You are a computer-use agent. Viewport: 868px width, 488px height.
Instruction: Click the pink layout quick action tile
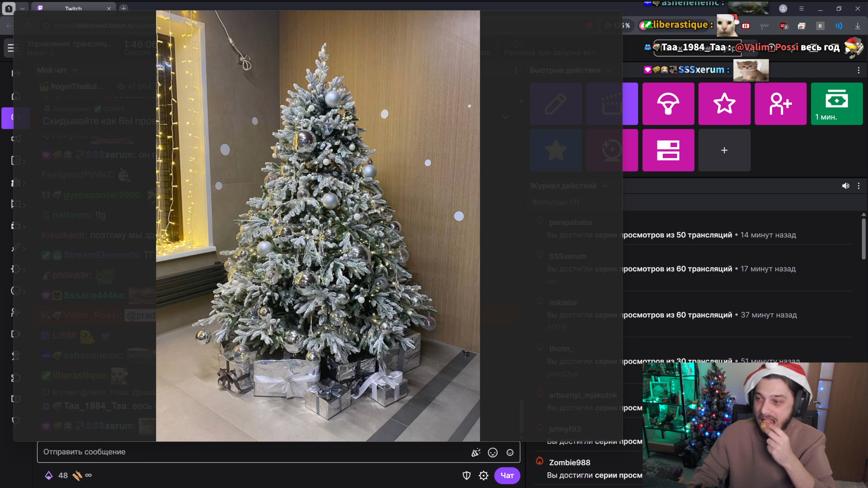(668, 150)
